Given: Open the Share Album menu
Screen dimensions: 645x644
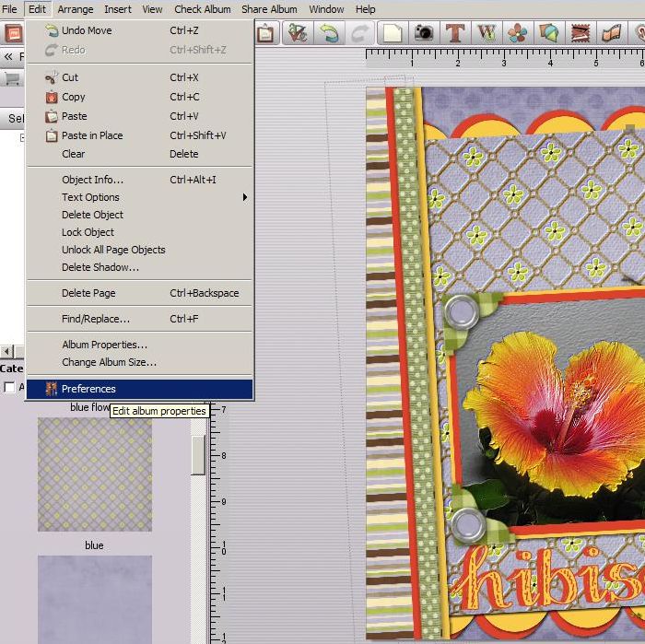Looking at the screenshot, I should click(269, 9).
